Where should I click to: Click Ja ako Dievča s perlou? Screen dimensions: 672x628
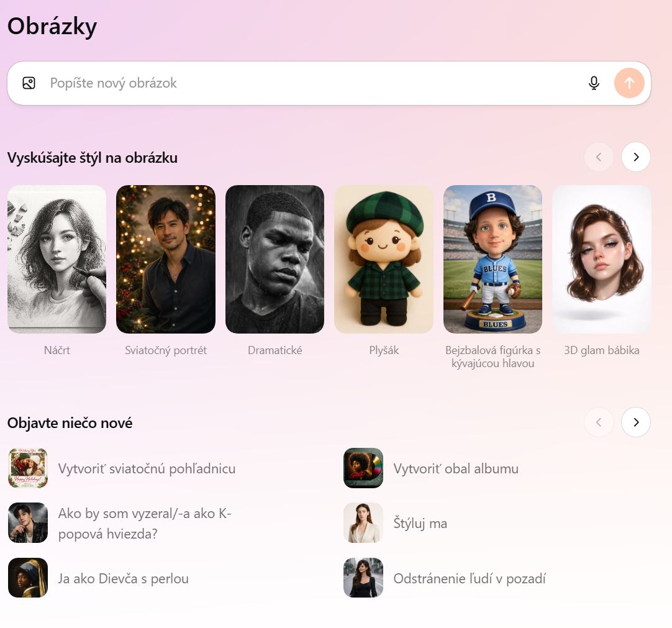click(123, 578)
